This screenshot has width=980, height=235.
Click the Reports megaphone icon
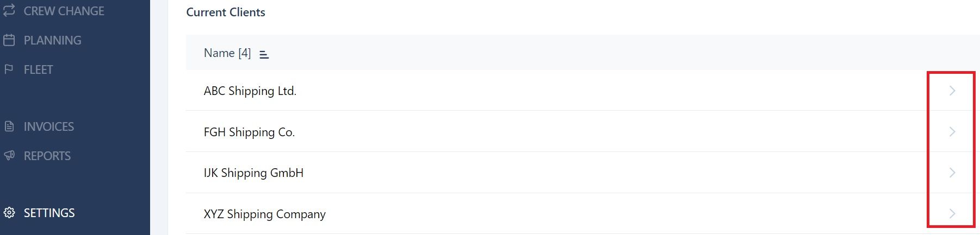9,156
